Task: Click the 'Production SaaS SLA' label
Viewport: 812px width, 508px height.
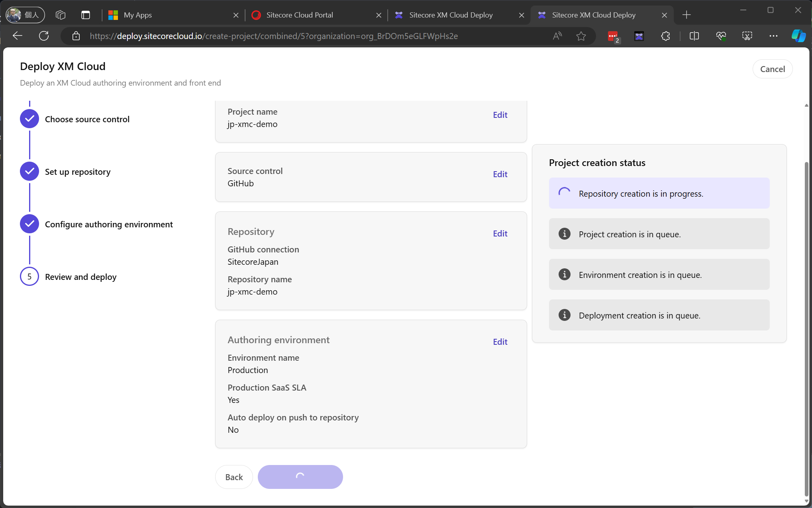Action: (267, 388)
